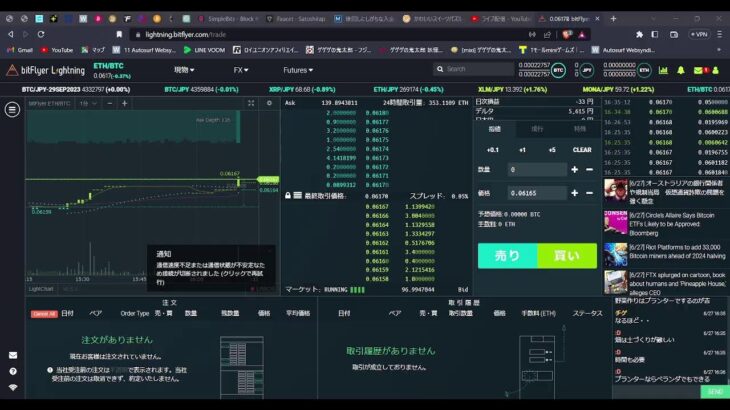Open the help question mark icon
The width and height of the screenshot is (730, 410).
click(13, 371)
